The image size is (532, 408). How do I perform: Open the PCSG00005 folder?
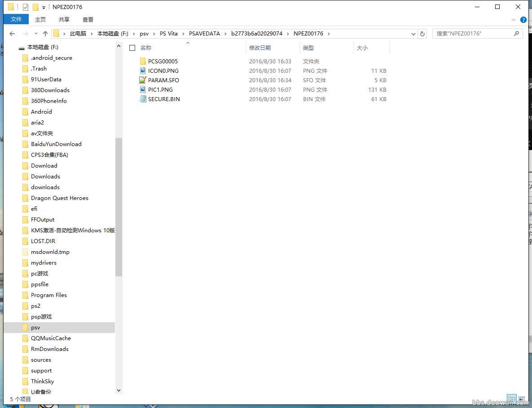(x=163, y=62)
